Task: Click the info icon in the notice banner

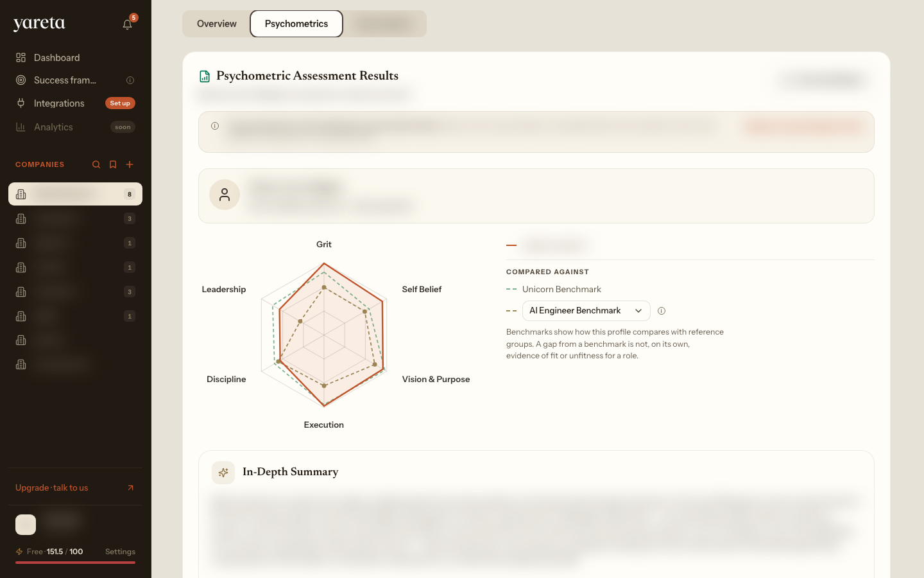Action: pyautogui.click(x=215, y=126)
